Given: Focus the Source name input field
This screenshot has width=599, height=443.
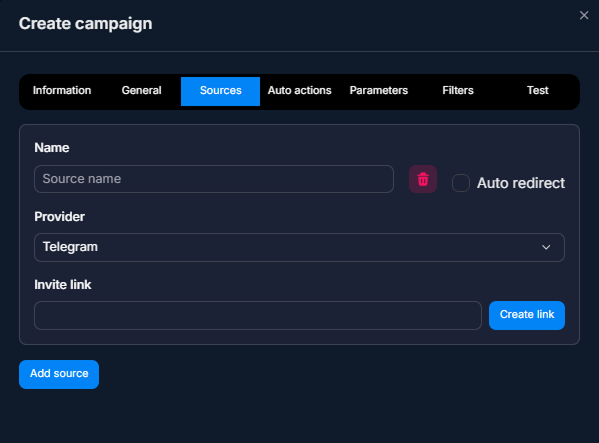Looking at the screenshot, I should tap(214, 179).
